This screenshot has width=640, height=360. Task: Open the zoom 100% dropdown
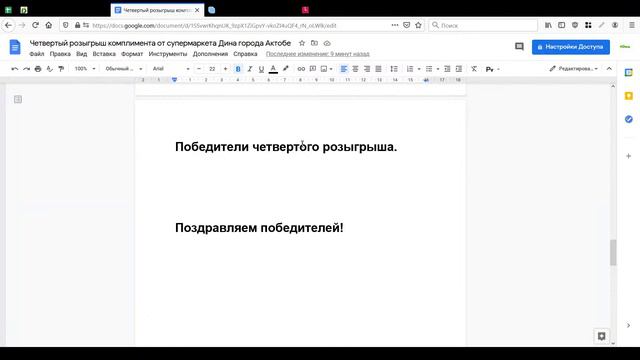tap(85, 69)
